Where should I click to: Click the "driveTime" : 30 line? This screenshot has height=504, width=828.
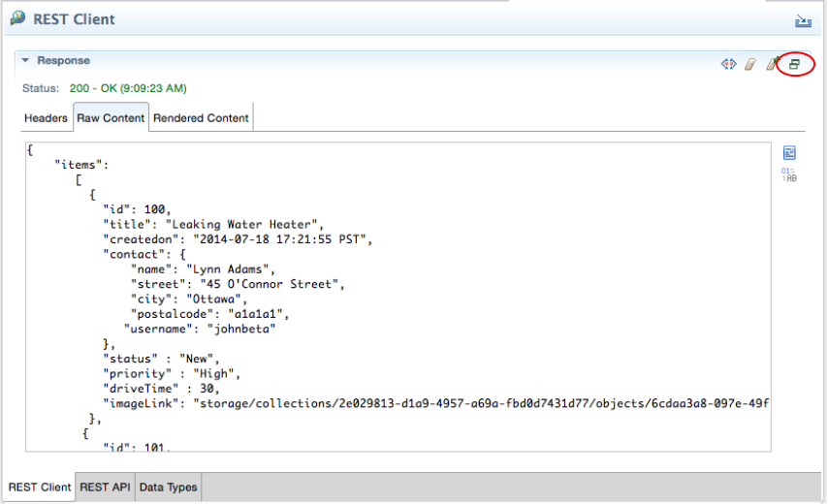161,389
